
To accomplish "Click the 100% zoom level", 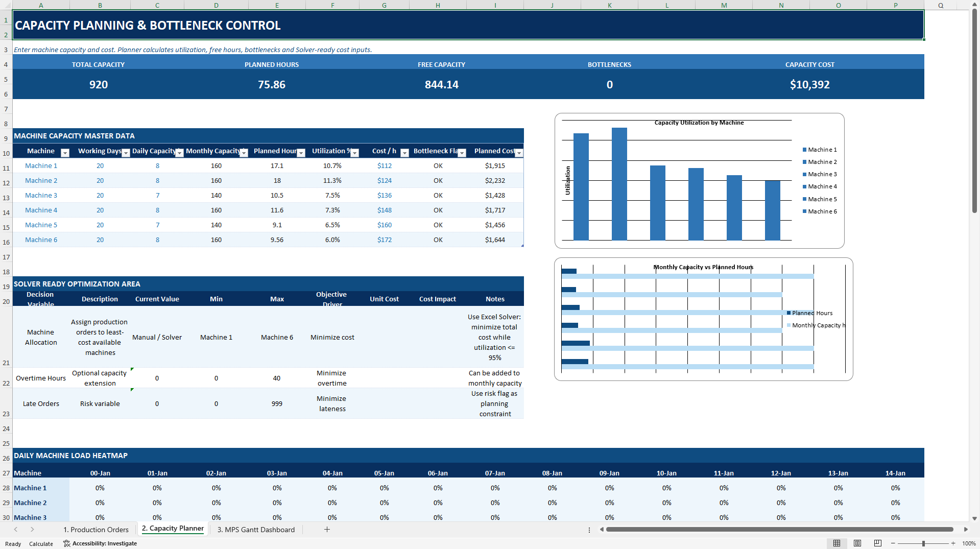I will (969, 543).
